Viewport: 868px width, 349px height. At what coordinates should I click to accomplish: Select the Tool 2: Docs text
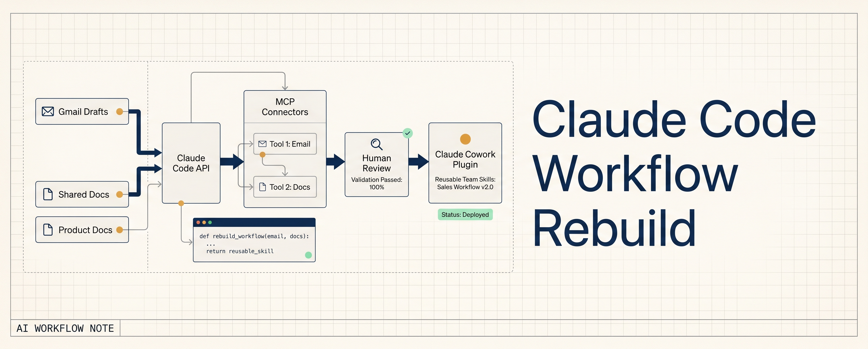pos(290,187)
